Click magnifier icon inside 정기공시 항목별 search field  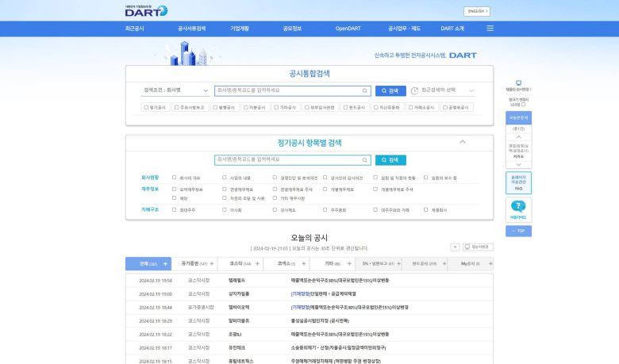click(x=365, y=160)
